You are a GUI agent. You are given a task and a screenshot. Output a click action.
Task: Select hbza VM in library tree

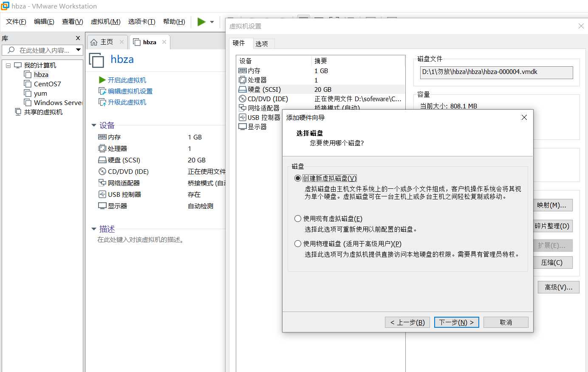pyautogui.click(x=41, y=74)
